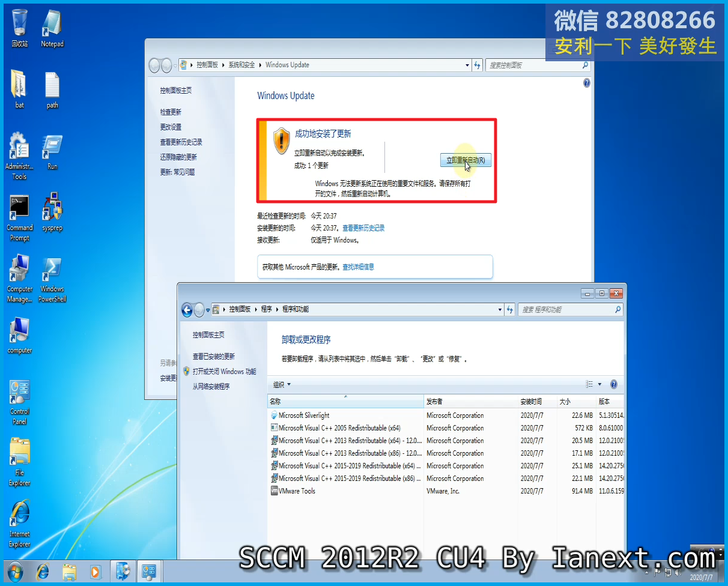Click the Windows Update help icon

tap(587, 83)
